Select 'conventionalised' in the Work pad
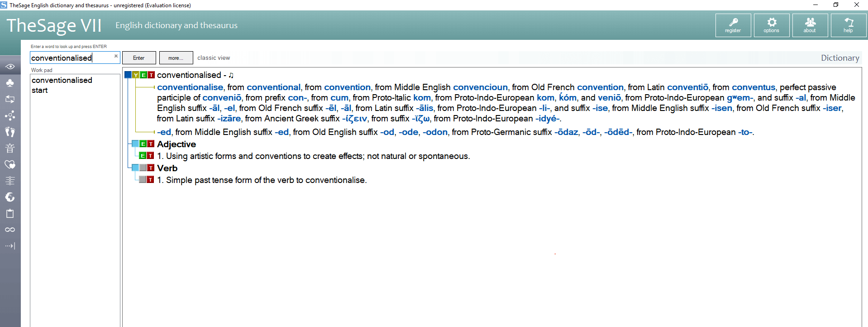The height and width of the screenshot is (327, 868). (x=62, y=80)
